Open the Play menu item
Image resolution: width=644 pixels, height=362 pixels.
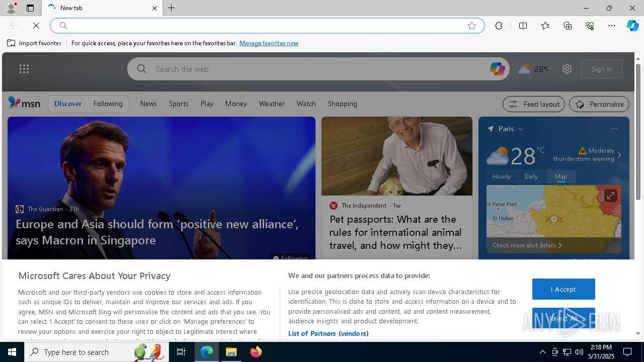[207, 104]
